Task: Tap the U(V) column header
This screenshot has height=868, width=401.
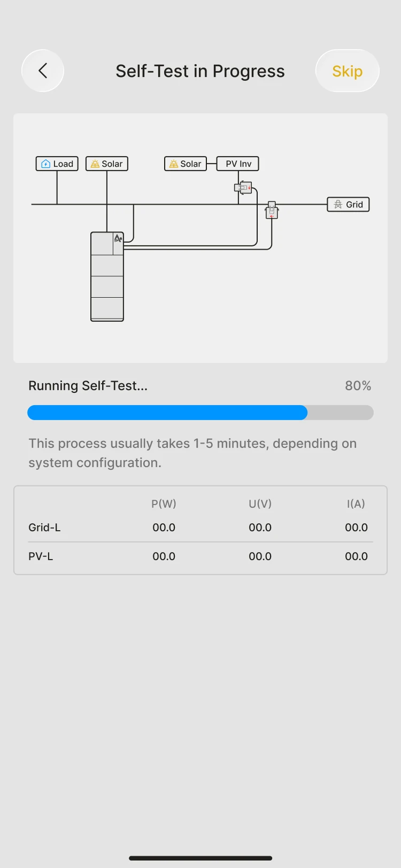Action: coord(260,503)
